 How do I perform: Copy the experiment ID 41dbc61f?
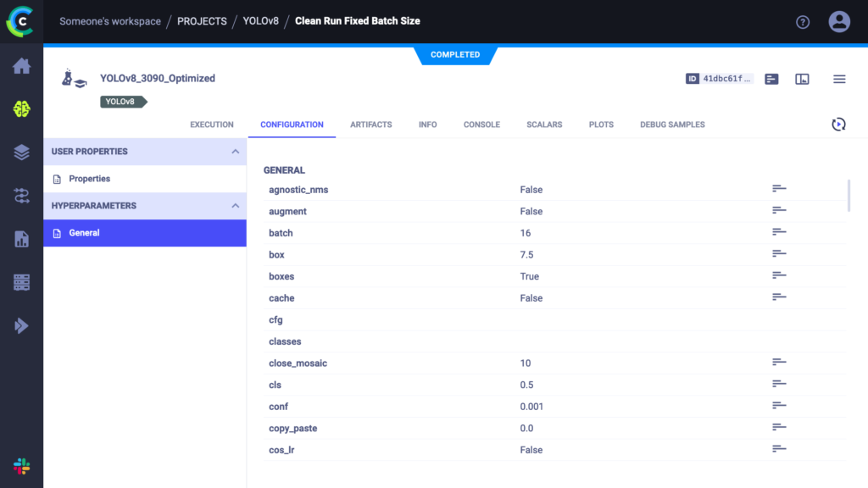pyautogui.click(x=719, y=79)
